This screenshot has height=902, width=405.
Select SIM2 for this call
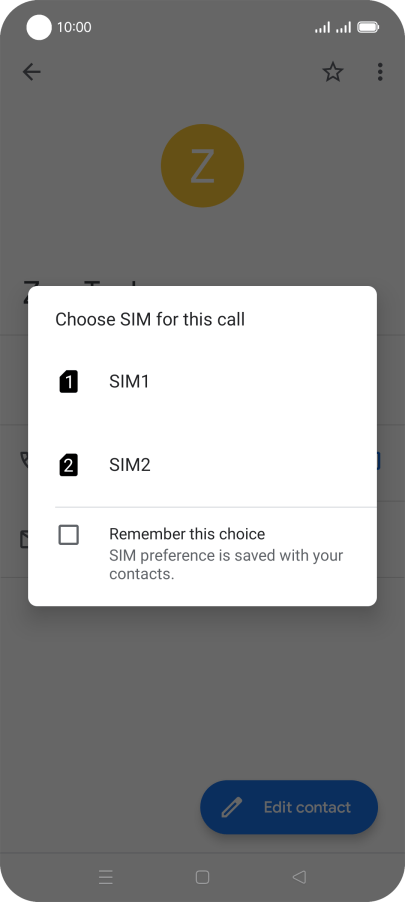coord(202,465)
